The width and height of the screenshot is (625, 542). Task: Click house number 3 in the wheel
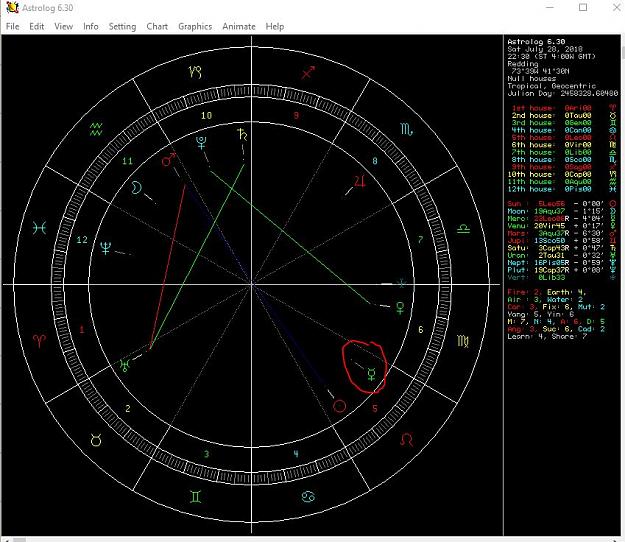(206, 454)
